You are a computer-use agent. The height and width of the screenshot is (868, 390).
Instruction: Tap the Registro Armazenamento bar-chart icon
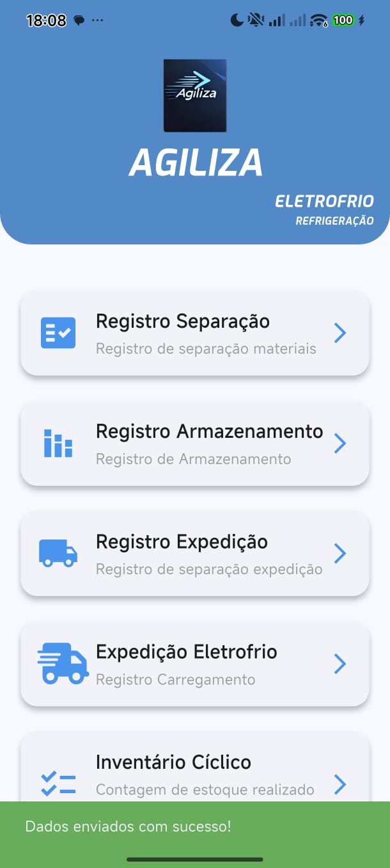pos(58,443)
